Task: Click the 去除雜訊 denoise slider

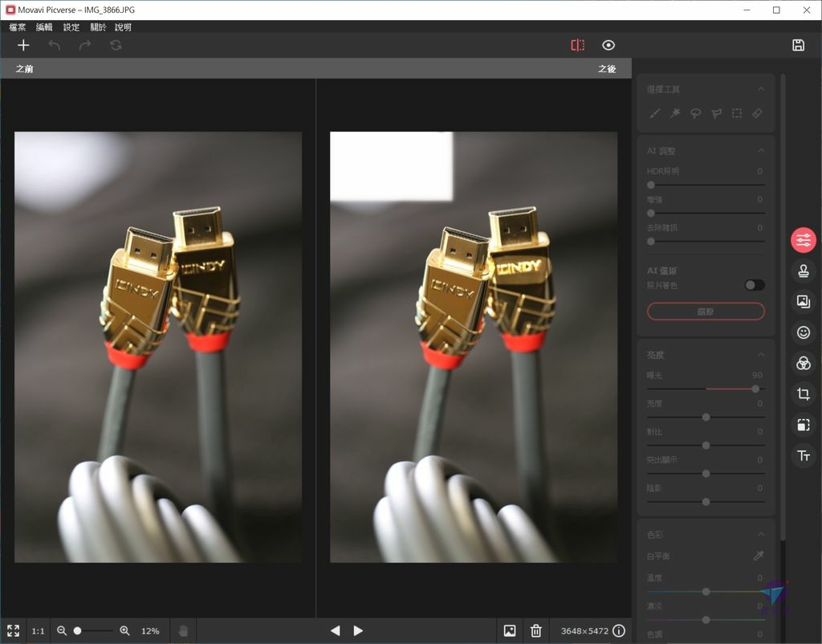Action: tap(706, 241)
